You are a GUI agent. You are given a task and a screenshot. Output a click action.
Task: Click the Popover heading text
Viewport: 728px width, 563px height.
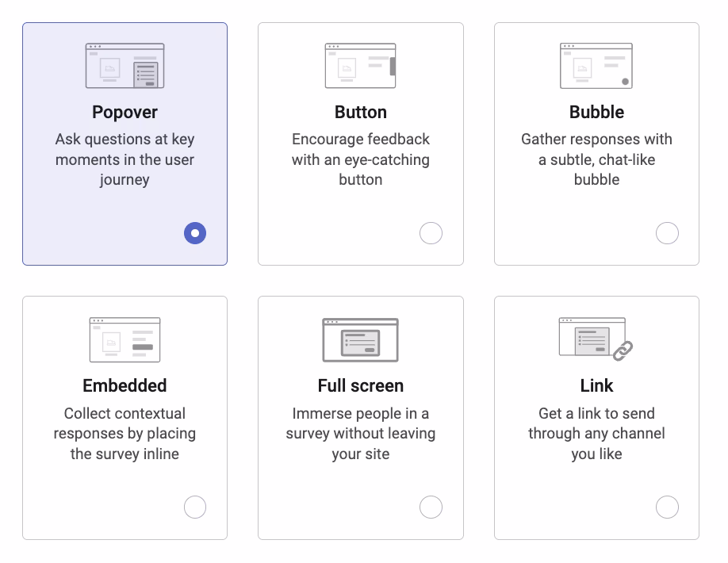click(x=125, y=112)
